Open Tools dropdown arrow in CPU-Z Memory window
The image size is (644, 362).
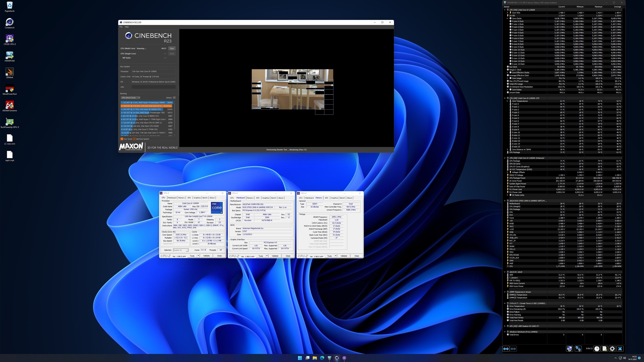coord(335,256)
